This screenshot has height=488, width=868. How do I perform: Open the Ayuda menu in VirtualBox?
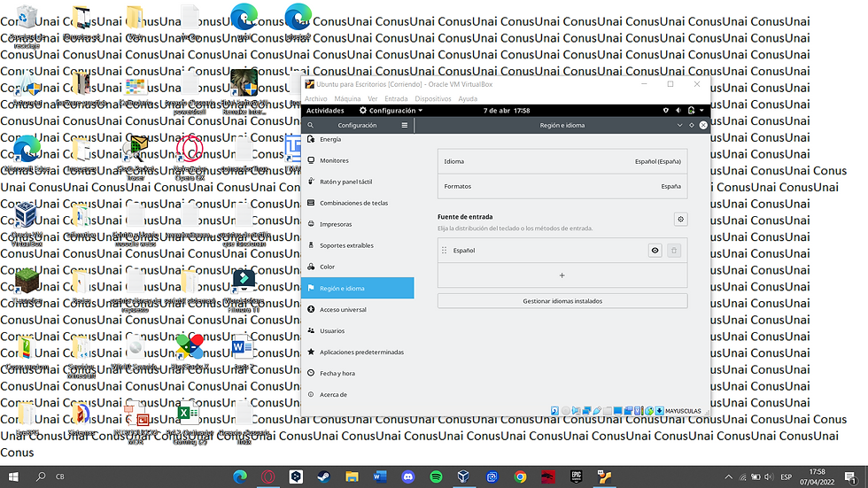click(x=468, y=99)
